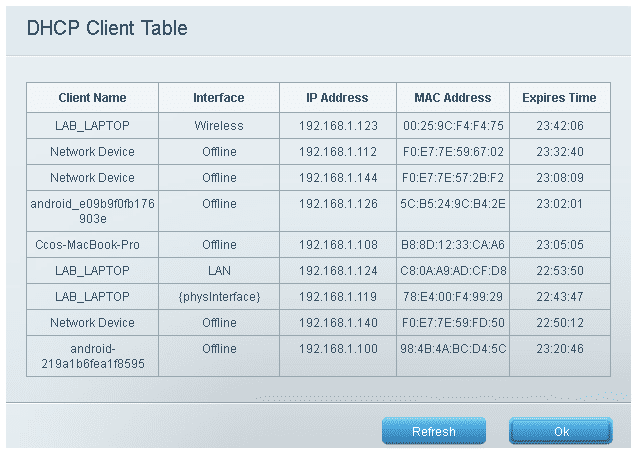Click the DHCP Client Table title
637x454 pixels.
coord(106,28)
